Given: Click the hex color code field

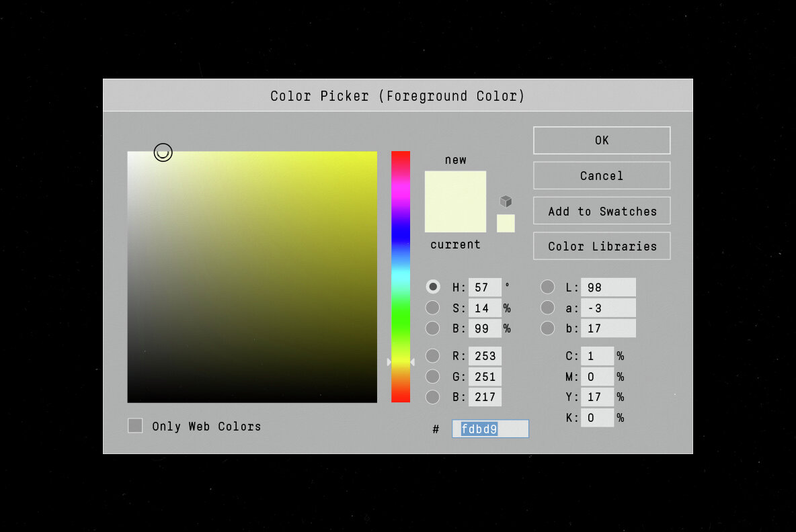Looking at the screenshot, I should [x=490, y=429].
